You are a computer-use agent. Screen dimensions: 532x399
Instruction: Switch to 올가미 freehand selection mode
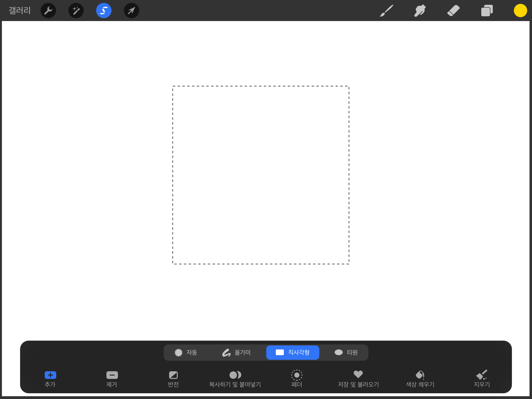[x=236, y=352]
